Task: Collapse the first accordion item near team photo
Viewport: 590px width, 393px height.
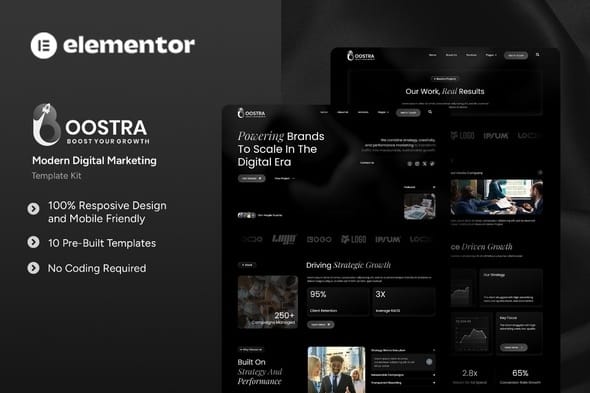Action: click(403, 350)
